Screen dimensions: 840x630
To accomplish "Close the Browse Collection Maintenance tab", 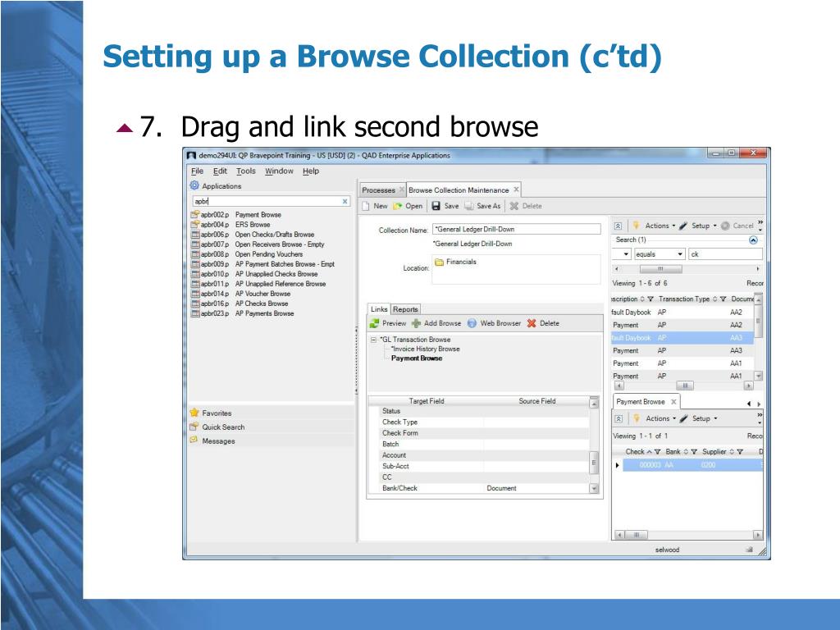I will point(517,189).
